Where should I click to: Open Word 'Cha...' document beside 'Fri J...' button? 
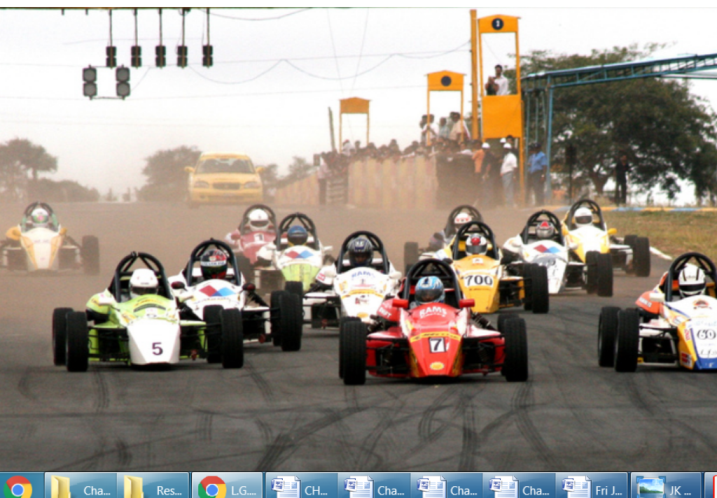[x=519, y=487]
